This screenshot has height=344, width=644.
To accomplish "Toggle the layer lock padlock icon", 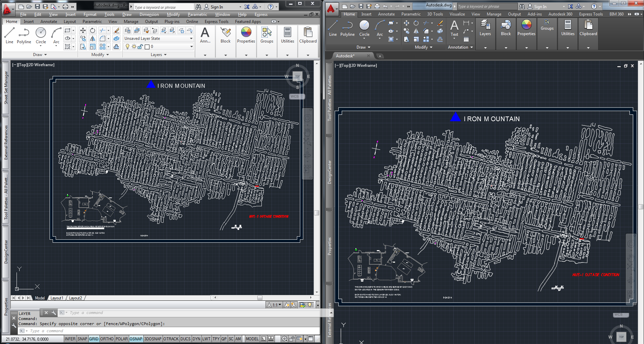I will [140, 46].
